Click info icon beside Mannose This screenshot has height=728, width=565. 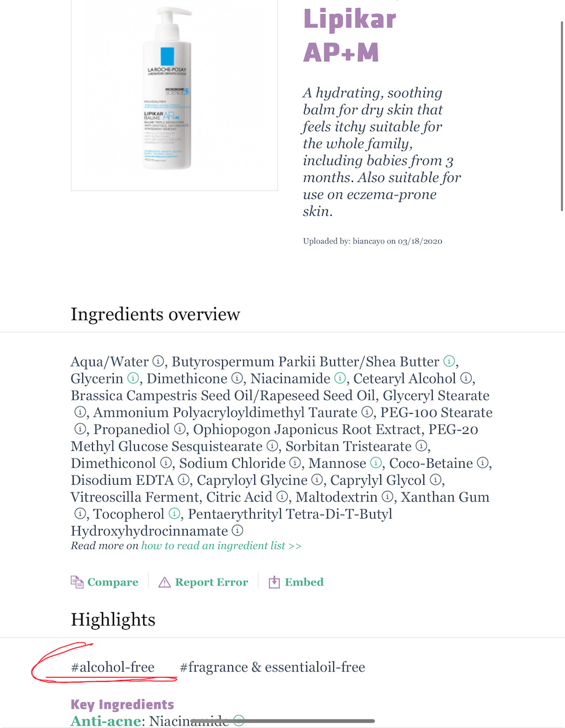point(375,463)
